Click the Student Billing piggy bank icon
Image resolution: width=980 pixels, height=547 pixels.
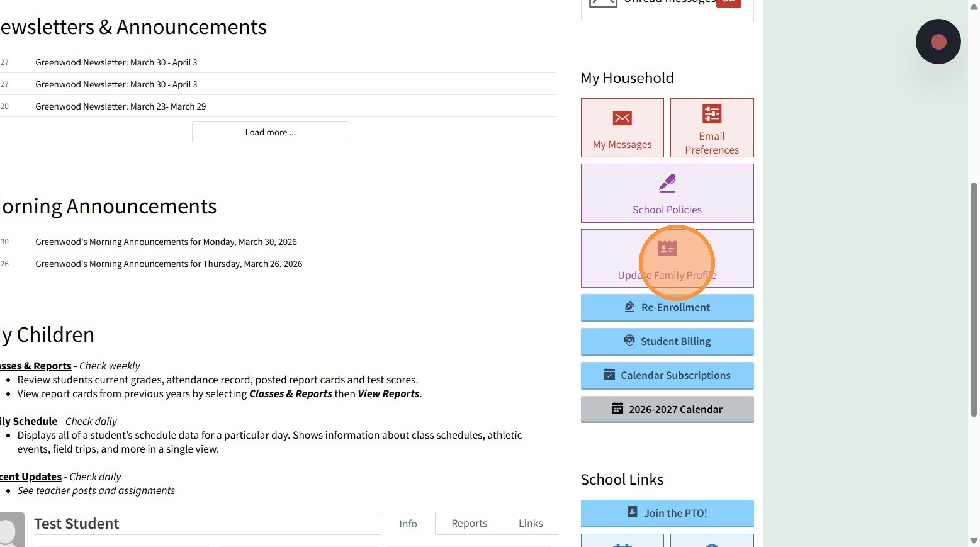(629, 341)
